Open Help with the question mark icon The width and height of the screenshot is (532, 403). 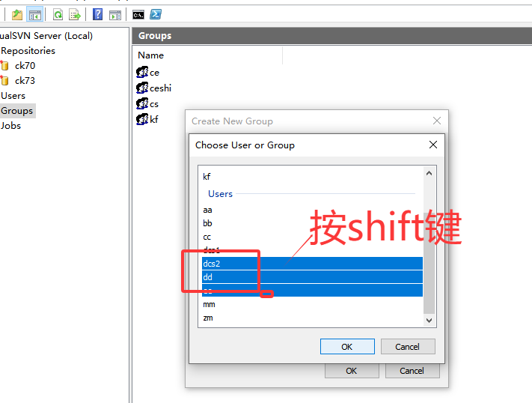click(x=98, y=15)
